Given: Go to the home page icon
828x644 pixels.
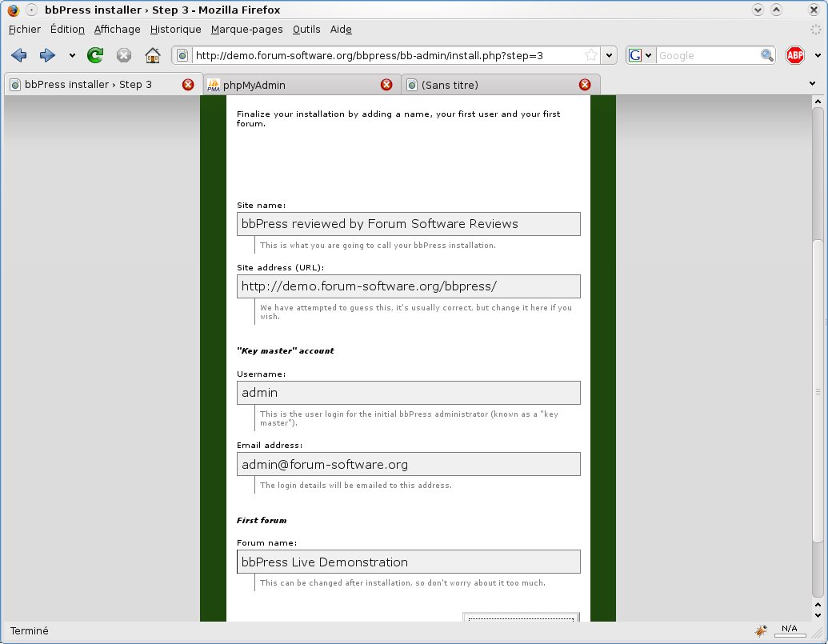Looking at the screenshot, I should (x=153, y=55).
